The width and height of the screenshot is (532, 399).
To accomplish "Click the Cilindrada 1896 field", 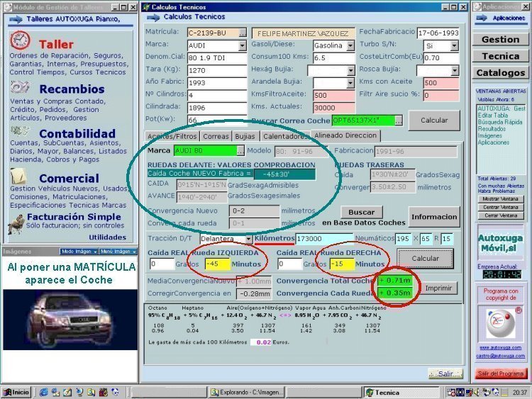I will (x=217, y=108).
